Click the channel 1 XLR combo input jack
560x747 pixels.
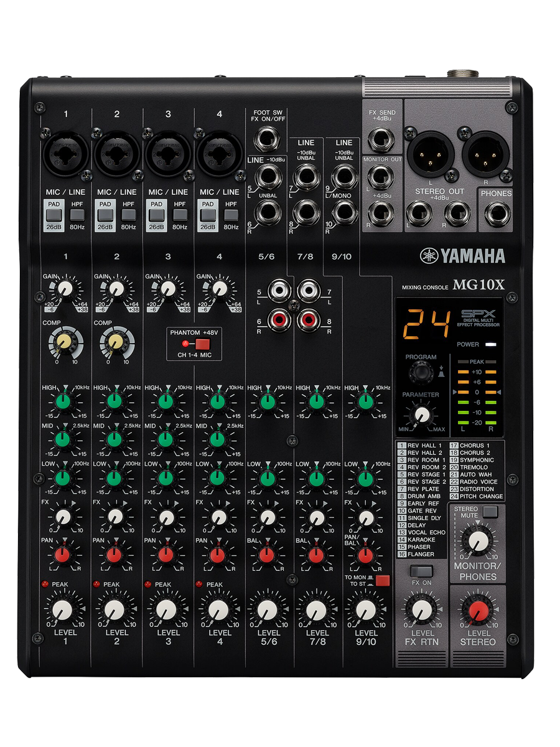pos(65,153)
